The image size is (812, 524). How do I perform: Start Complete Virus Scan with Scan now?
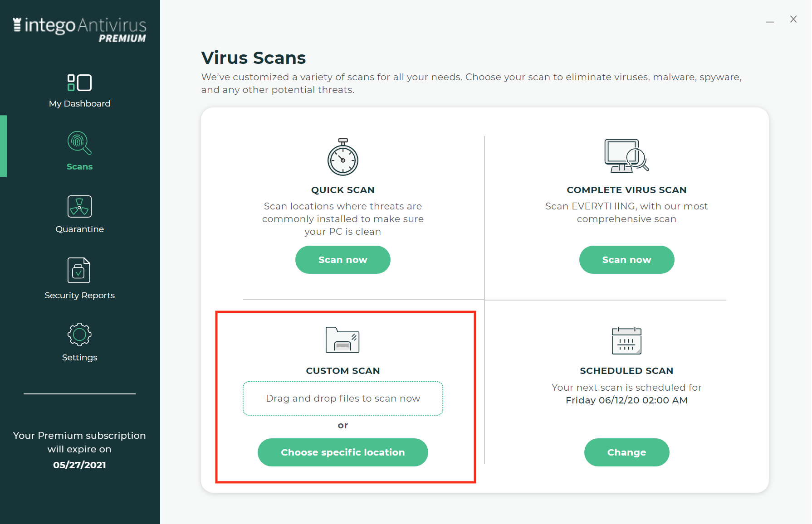626,260
